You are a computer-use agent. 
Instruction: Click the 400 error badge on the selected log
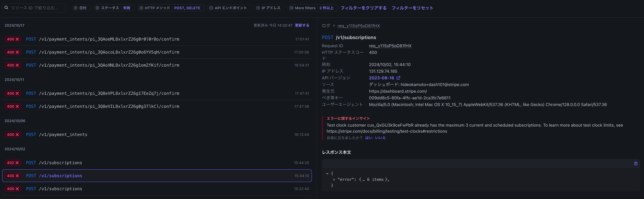point(13,176)
